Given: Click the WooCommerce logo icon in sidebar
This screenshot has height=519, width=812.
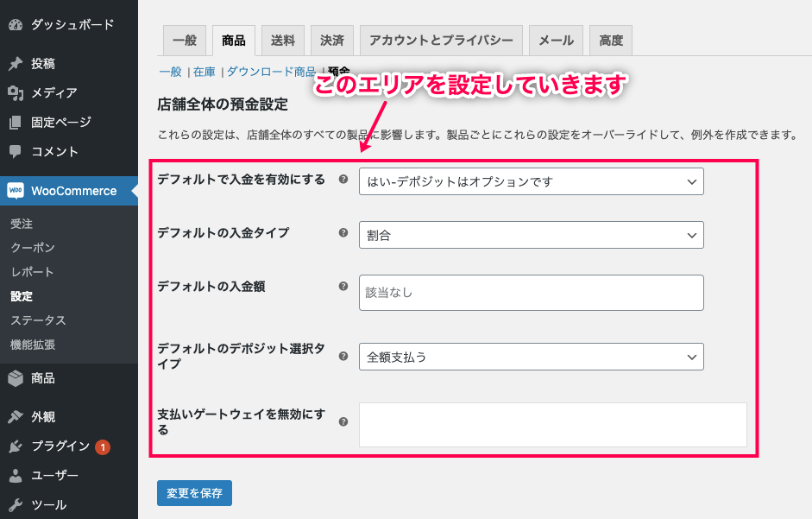Looking at the screenshot, I should 16,191.
